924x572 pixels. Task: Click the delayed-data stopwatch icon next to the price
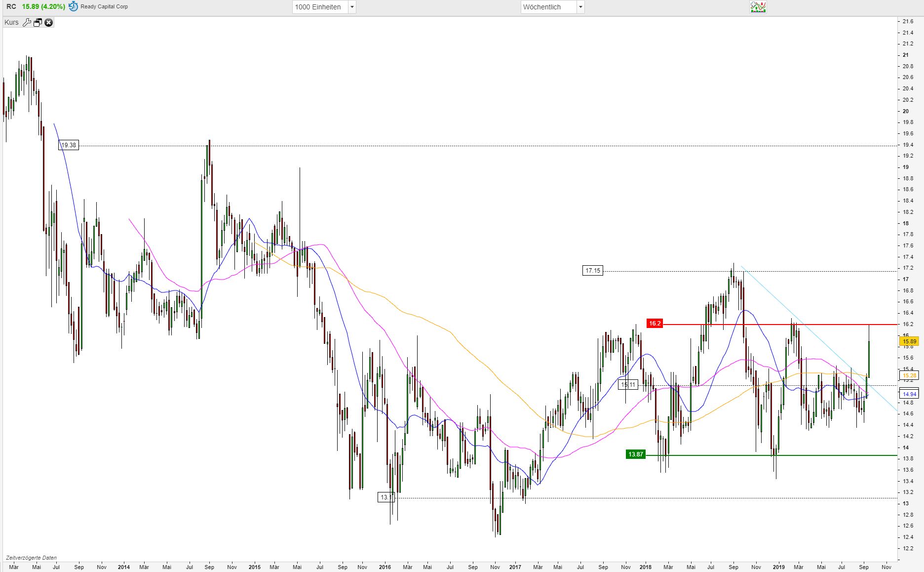pos(72,6)
